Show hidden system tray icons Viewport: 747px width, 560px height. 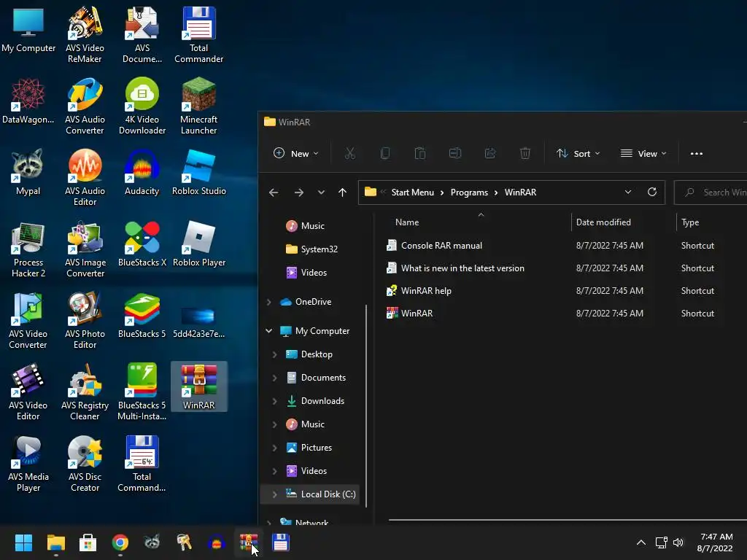[641, 542]
